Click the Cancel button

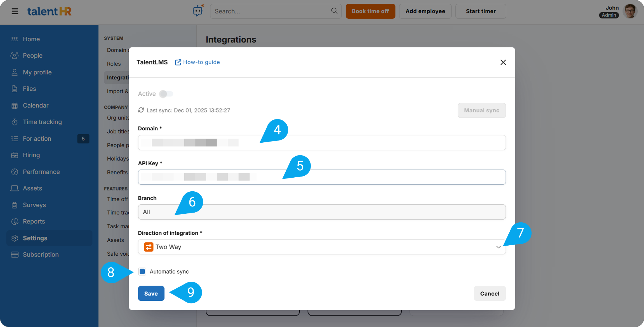(x=489, y=293)
